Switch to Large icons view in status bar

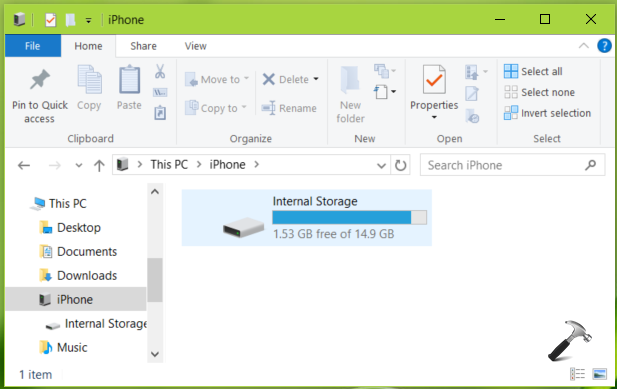(600, 374)
